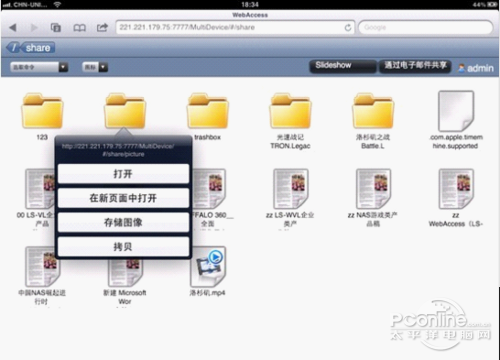Click the 123 folder label
The height and width of the screenshot is (360, 500).
(42, 137)
